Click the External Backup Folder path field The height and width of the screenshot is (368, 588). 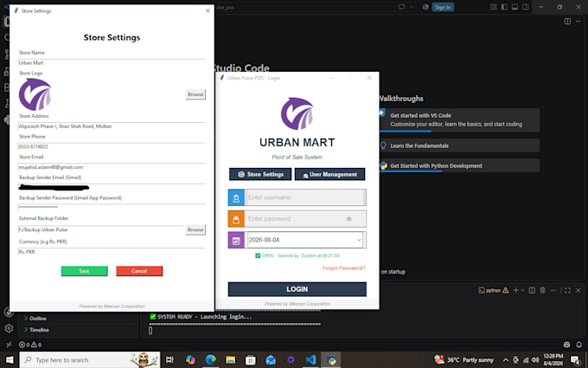pos(100,229)
